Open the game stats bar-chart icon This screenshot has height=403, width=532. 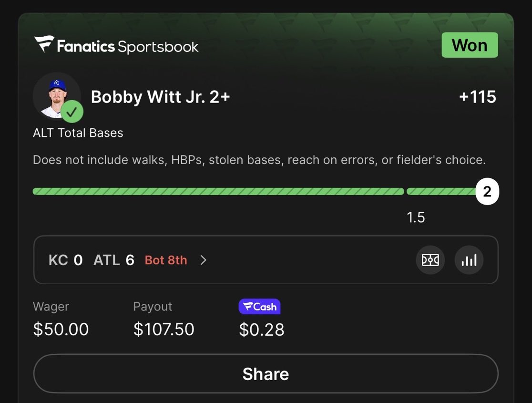coord(469,260)
